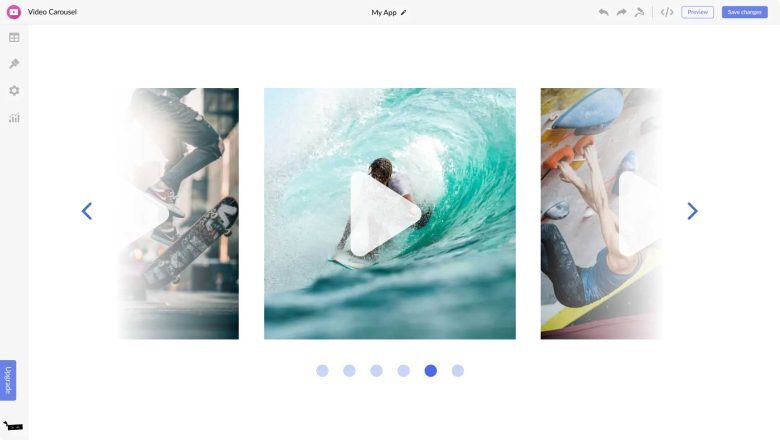Image resolution: width=780 pixels, height=440 pixels.
Task: Edit app name with pencil icon
Action: click(404, 13)
